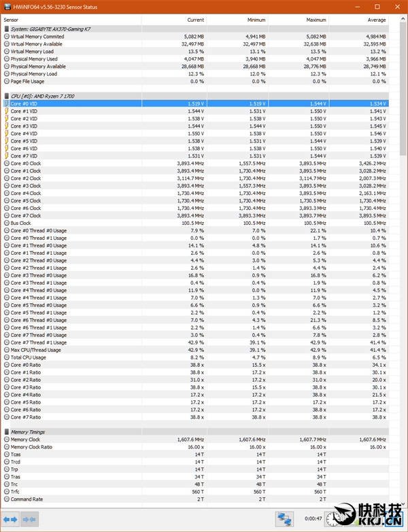Screen dimensions: 408x532
Task: Click the sensor icon beside Memory Clock
Action: (6, 440)
